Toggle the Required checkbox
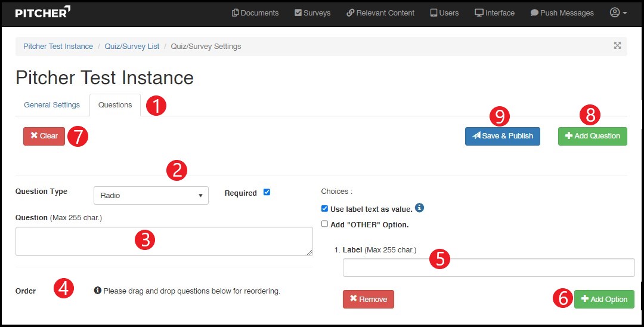 tap(267, 192)
